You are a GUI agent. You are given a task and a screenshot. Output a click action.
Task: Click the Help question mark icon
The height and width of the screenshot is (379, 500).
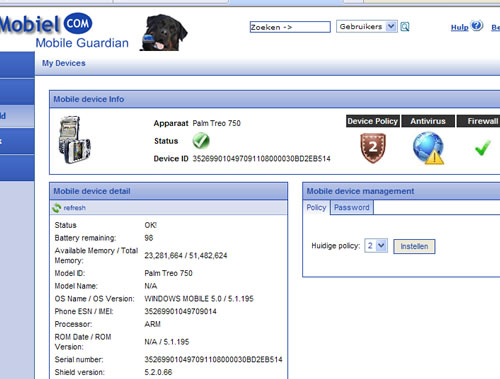pos(477,25)
